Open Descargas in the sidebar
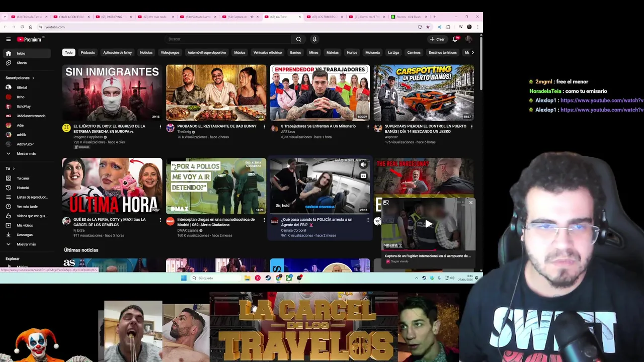The height and width of the screenshot is (362, 644). pyautogui.click(x=26, y=235)
